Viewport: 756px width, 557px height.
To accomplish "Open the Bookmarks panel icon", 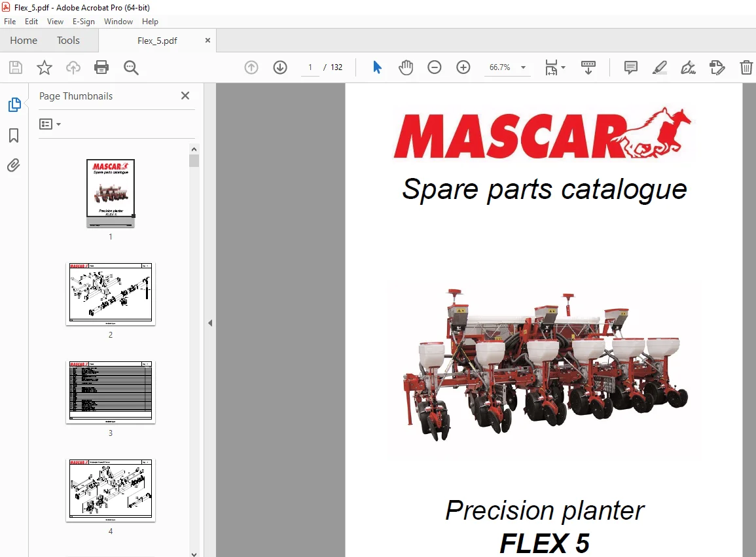I will tap(14, 135).
